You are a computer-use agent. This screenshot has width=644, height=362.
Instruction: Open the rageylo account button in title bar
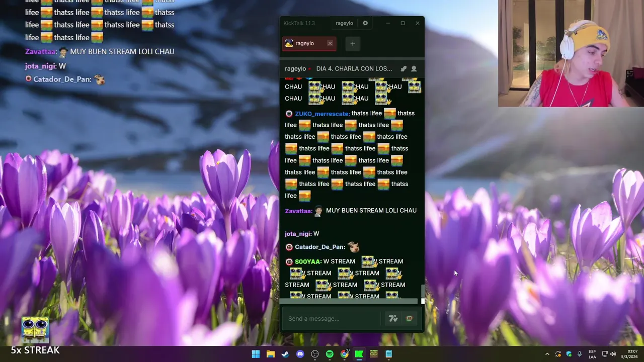[345, 23]
